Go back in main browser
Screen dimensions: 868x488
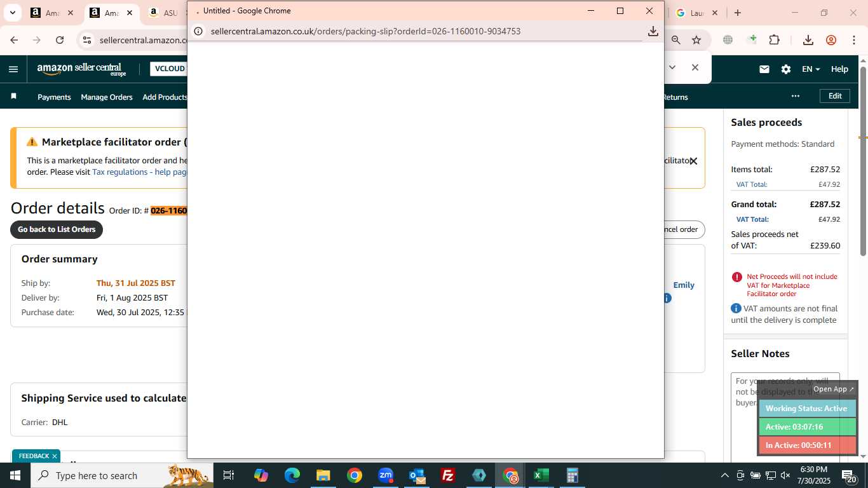tap(14, 40)
